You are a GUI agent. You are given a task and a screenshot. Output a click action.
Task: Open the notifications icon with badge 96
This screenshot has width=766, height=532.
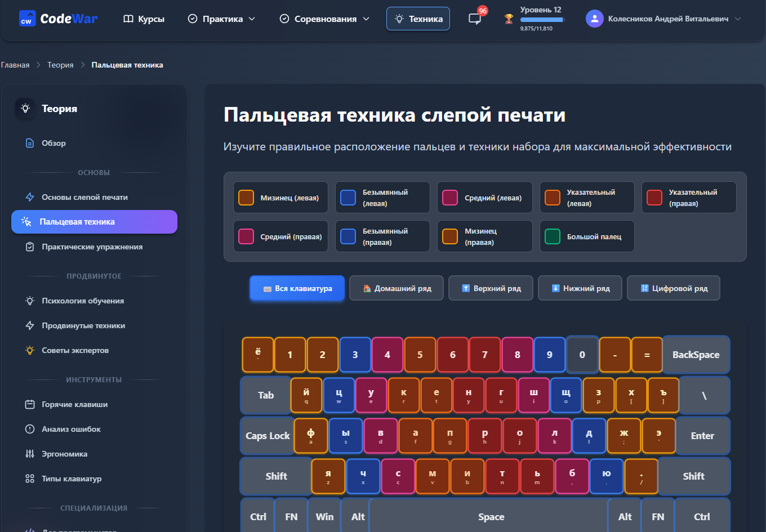475,19
